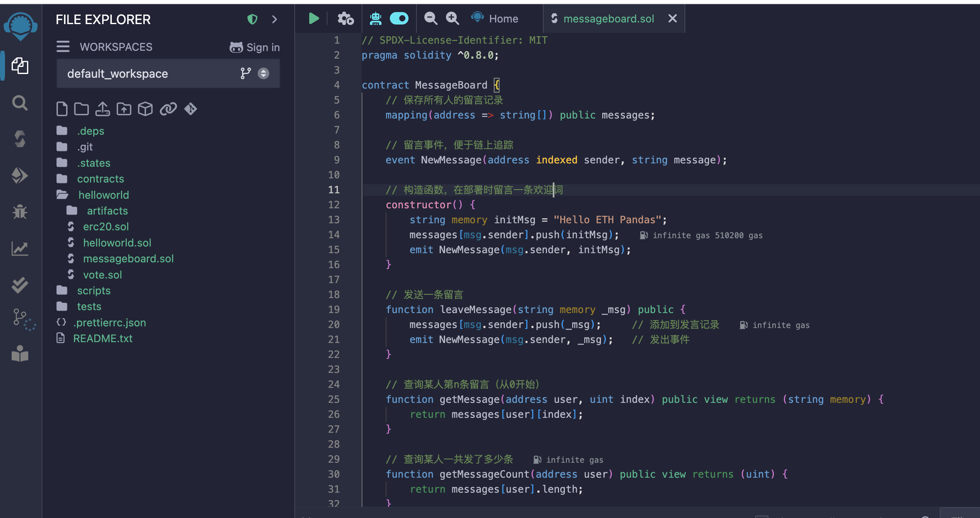Click 'constructor()' on line 12
This screenshot has height=518, width=980.
click(424, 205)
